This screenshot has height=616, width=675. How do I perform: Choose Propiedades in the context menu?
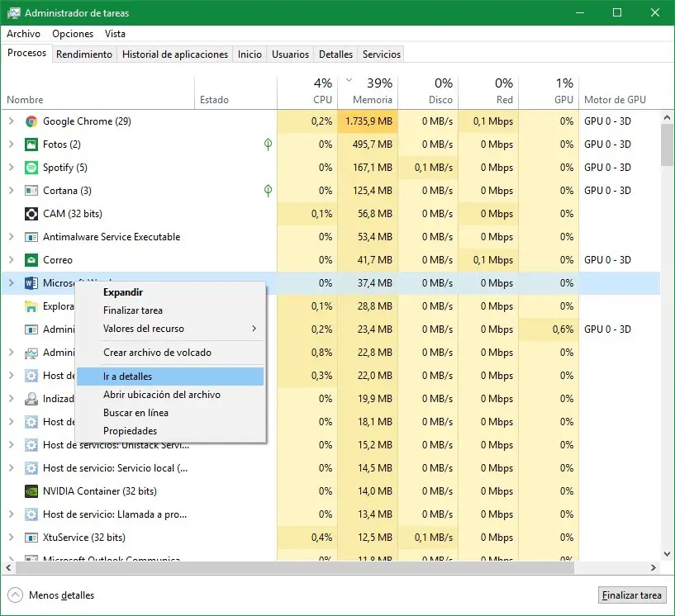[x=169, y=430]
